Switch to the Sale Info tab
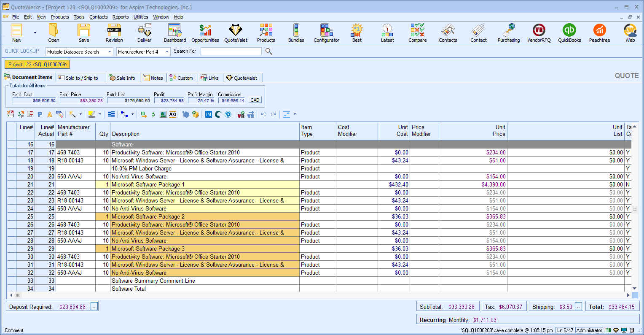 click(x=122, y=78)
